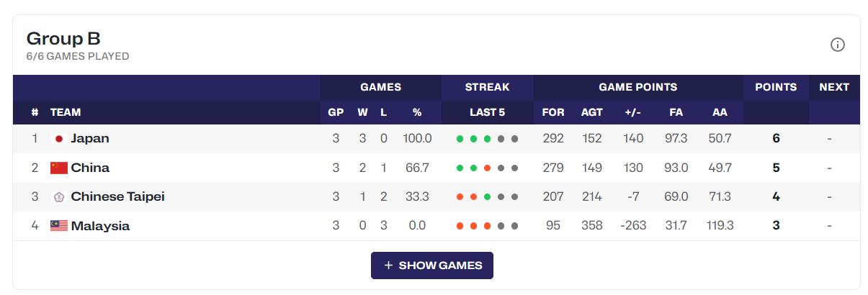Viewport: 868px width, 295px height.
Task: Click the China flag icon
Action: [59, 168]
